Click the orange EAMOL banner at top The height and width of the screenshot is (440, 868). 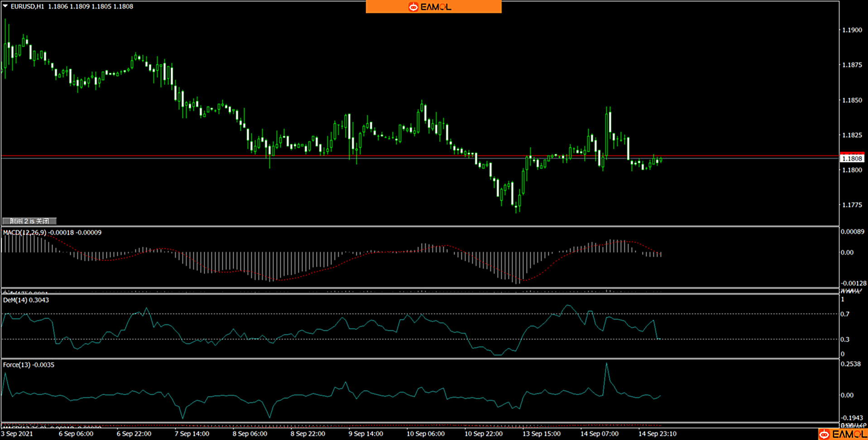tap(433, 7)
